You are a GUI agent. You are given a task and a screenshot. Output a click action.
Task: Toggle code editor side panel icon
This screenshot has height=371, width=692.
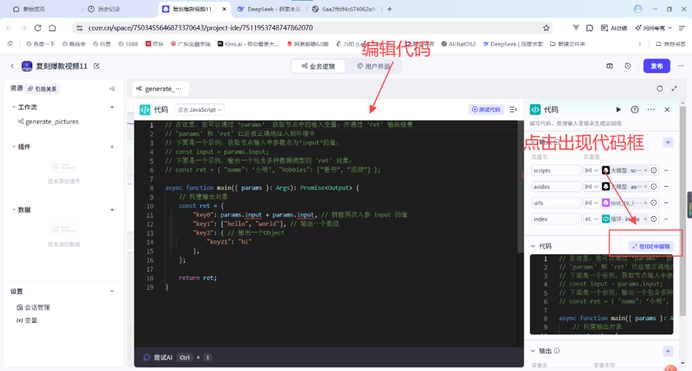click(x=513, y=109)
